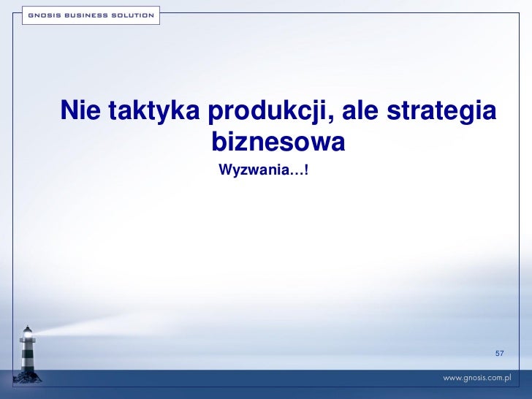Select the title 'Nie taktyka produkcji, ale strategia'
Screen dimensions: 532x399
tap(278, 110)
